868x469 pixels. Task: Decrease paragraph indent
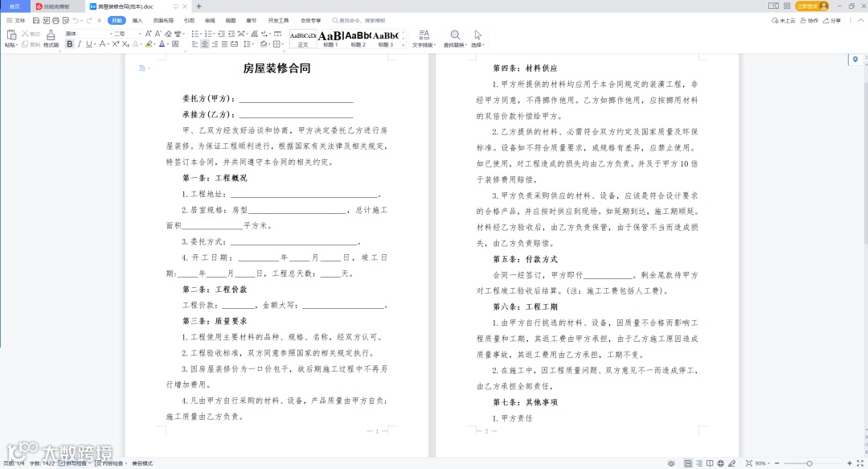(222, 34)
